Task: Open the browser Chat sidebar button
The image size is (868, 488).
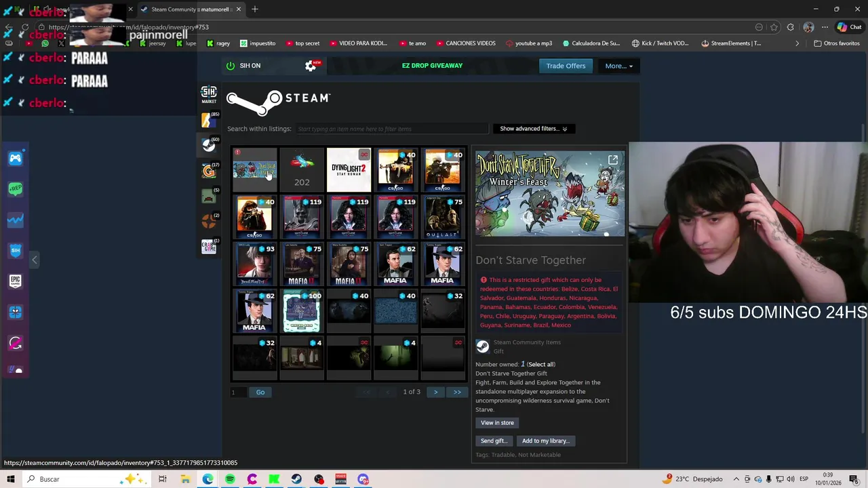Action: [849, 27]
